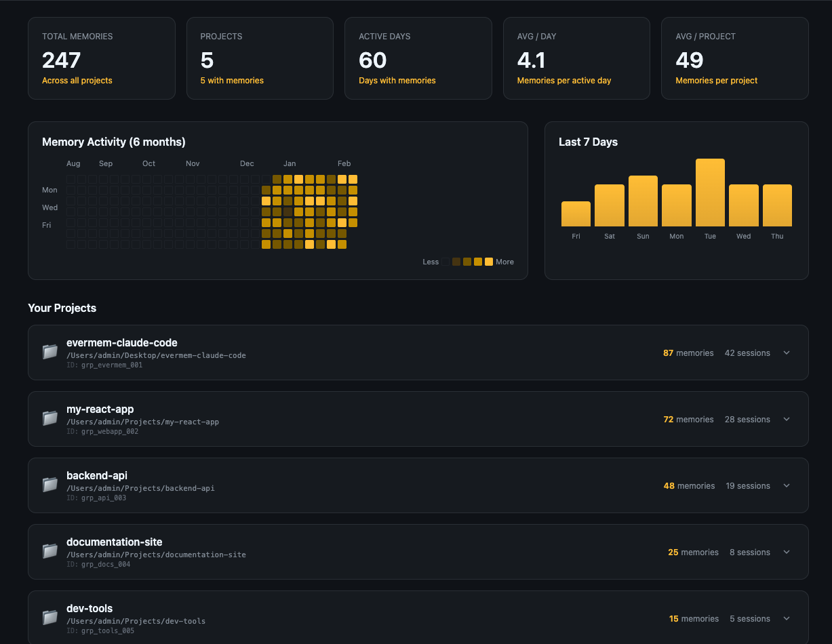Click the 'Memories per active day' caption
The height and width of the screenshot is (644, 832).
(564, 81)
